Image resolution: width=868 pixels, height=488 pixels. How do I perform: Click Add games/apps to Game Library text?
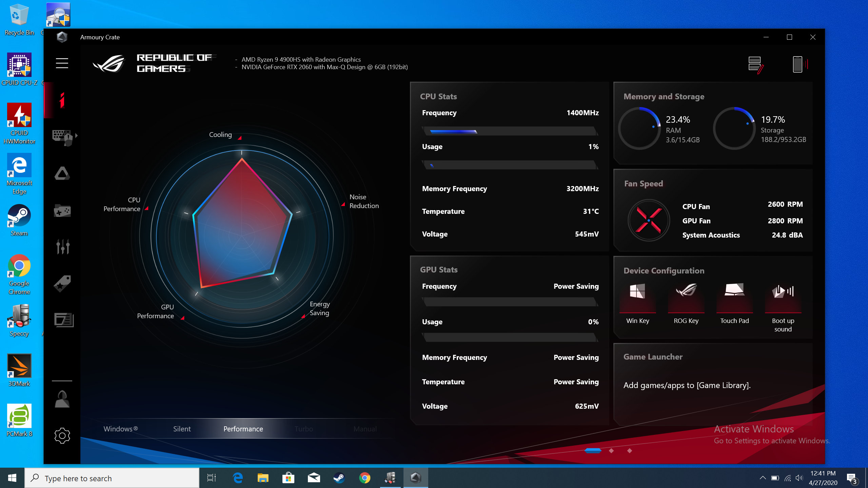tap(687, 385)
